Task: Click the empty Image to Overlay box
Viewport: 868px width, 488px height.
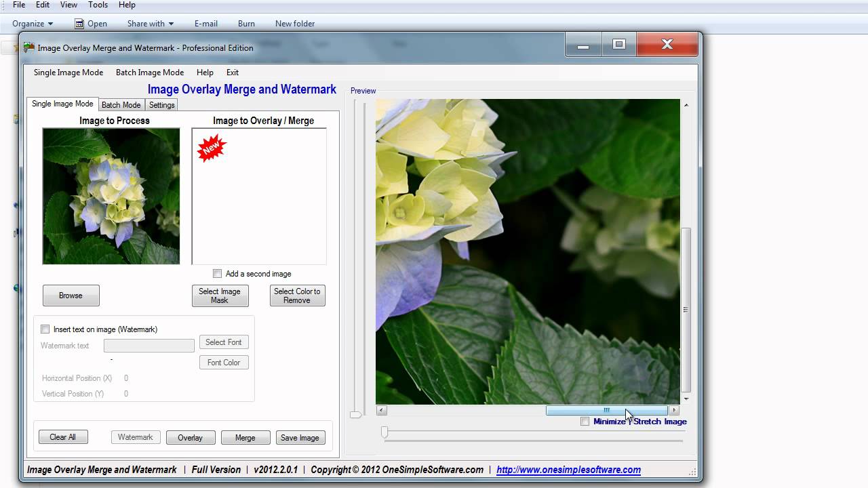Action: coord(259,196)
